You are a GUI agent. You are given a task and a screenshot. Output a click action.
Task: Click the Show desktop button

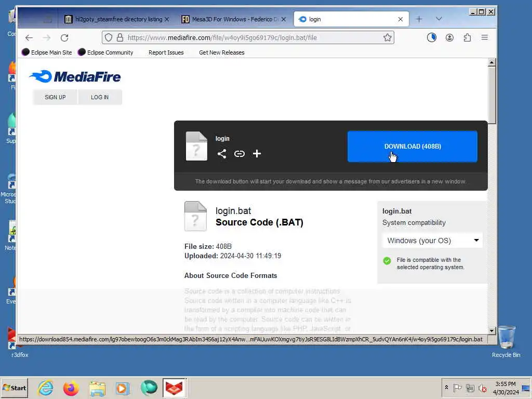tap(526, 388)
